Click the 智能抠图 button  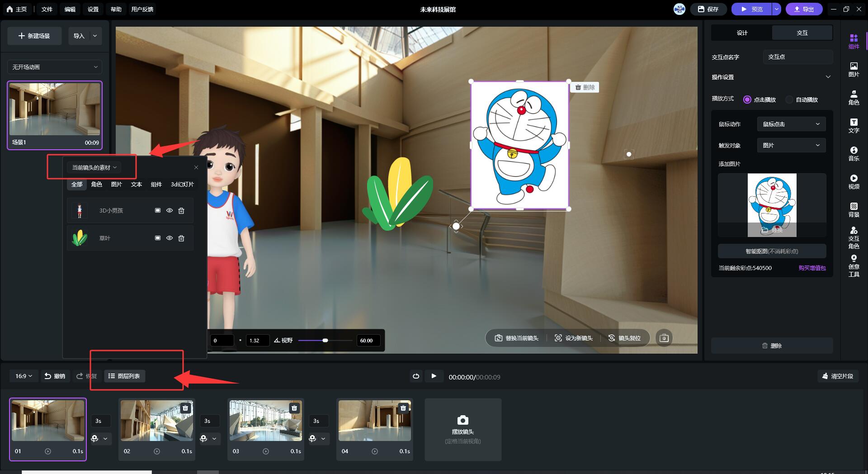click(x=772, y=251)
